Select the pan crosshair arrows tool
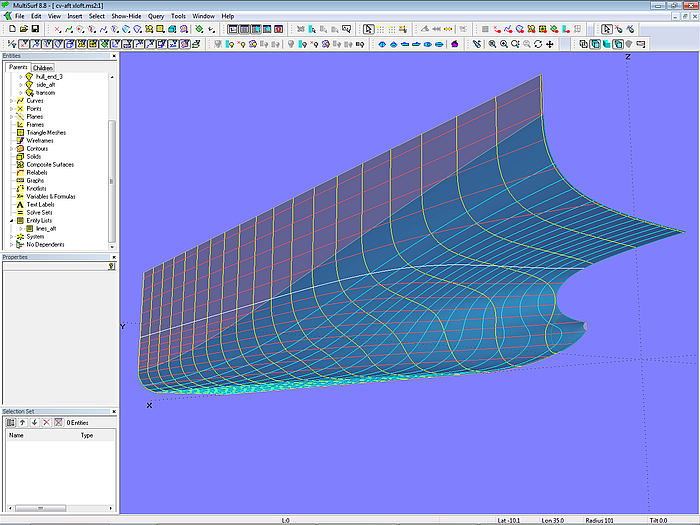 (x=550, y=44)
